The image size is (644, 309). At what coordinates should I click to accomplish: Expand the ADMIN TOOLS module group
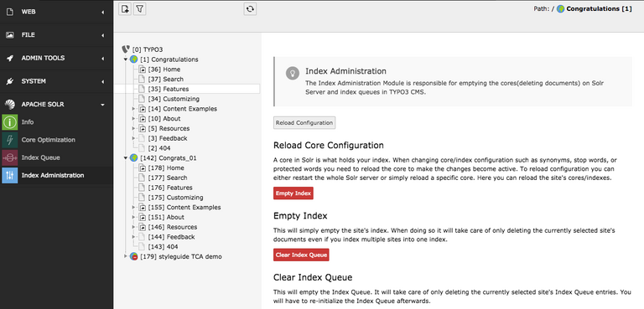(102, 59)
